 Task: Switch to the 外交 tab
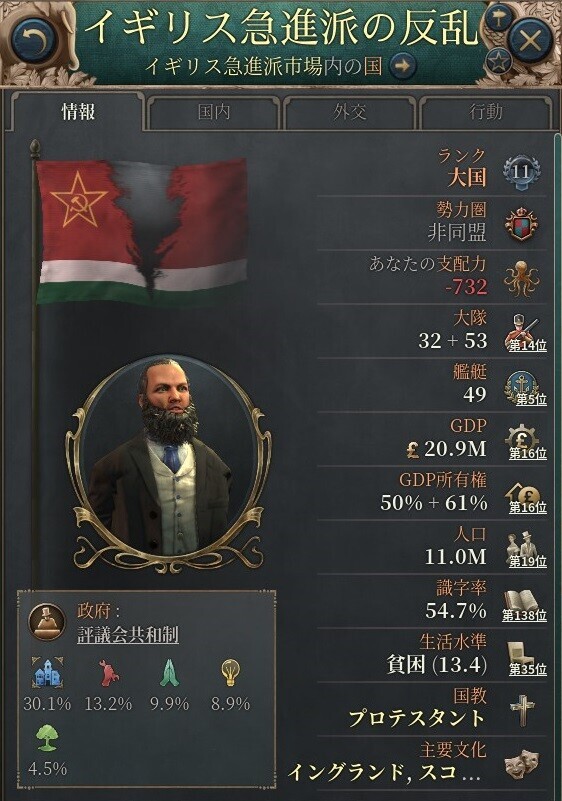pyautogui.click(x=349, y=112)
